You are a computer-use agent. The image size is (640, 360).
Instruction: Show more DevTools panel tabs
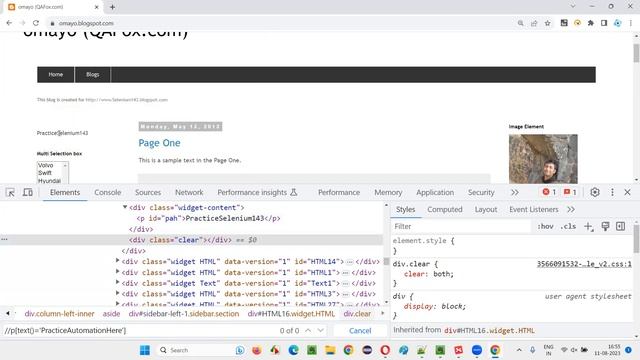point(515,192)
